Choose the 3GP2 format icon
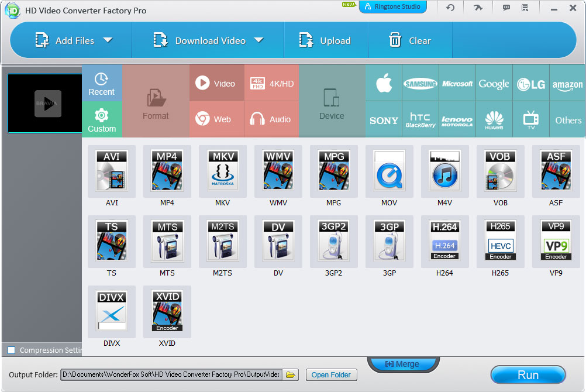Screen dimensions: 586x392 point(334,242)
